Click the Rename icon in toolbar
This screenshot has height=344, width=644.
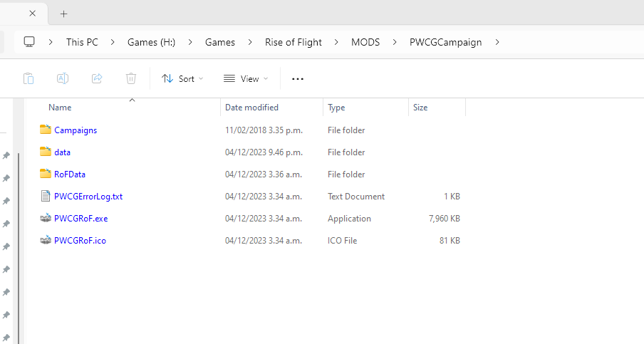coord(63,78)
